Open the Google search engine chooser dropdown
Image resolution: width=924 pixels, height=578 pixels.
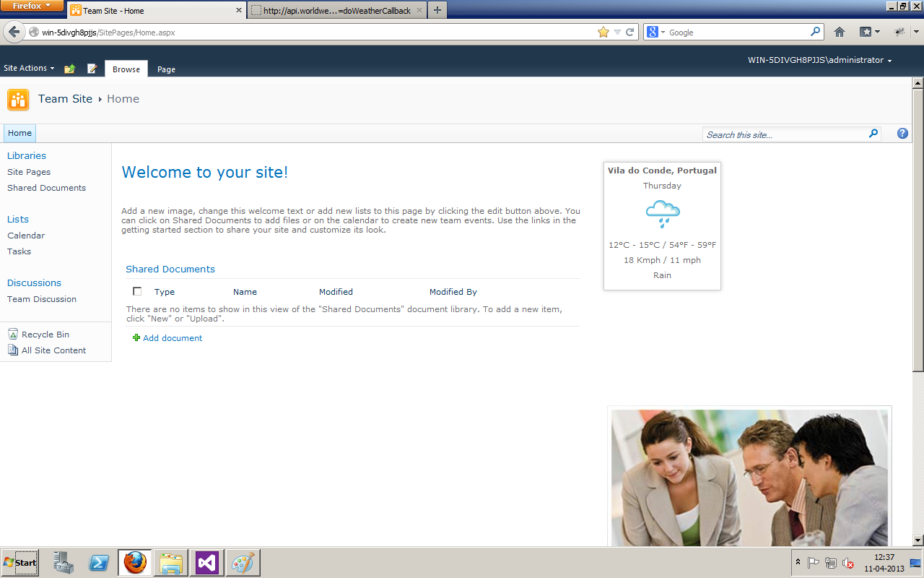tap(661, 32)
